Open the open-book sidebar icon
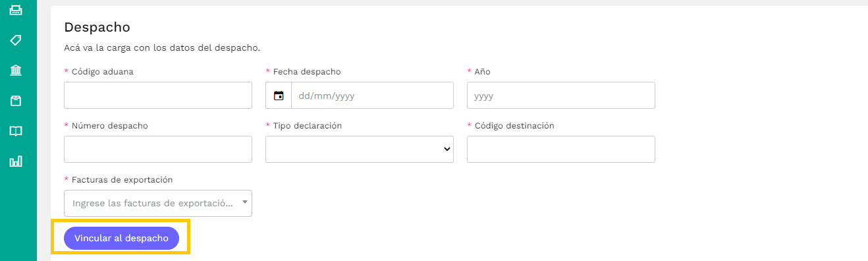The image size is (868, 261). pyautogui.click(x=16, y=131)
